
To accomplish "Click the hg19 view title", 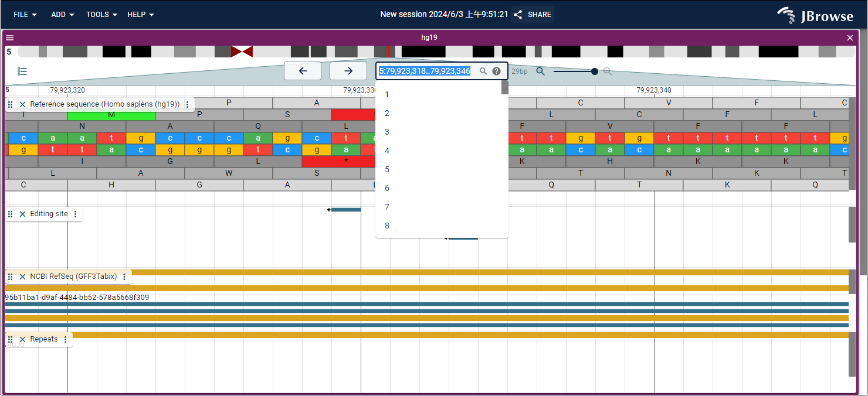I will 429,37.
